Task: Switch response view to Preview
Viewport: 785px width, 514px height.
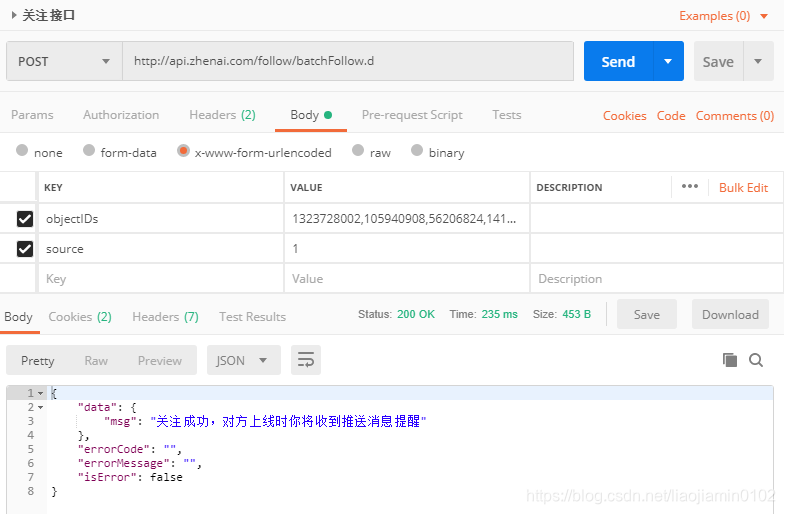Action: point(160,360)
